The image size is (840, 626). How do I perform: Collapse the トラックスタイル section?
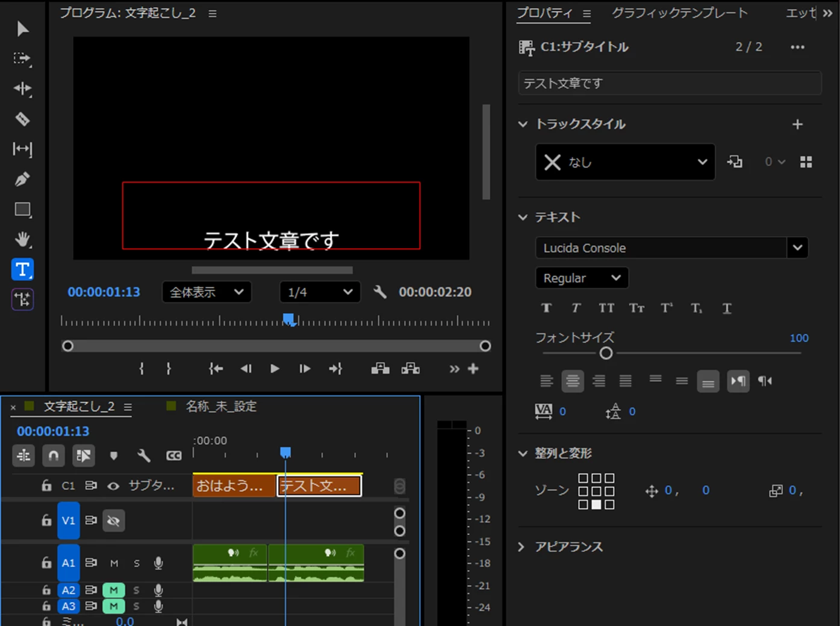523,124
